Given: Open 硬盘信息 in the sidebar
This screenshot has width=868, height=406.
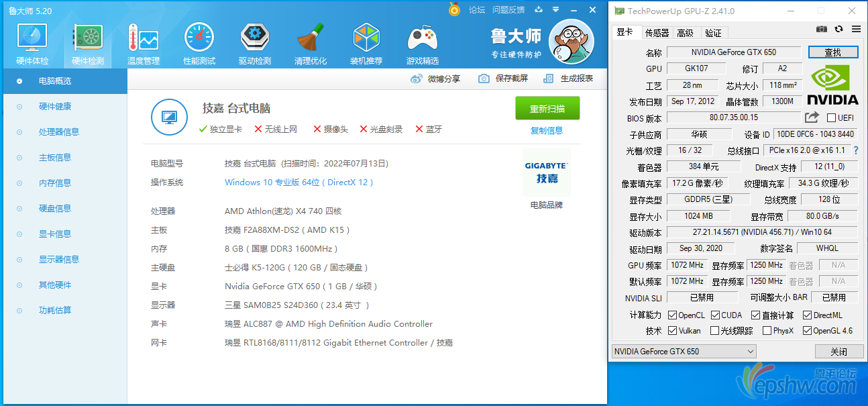Looking at the screenshot, I should 55,209.
